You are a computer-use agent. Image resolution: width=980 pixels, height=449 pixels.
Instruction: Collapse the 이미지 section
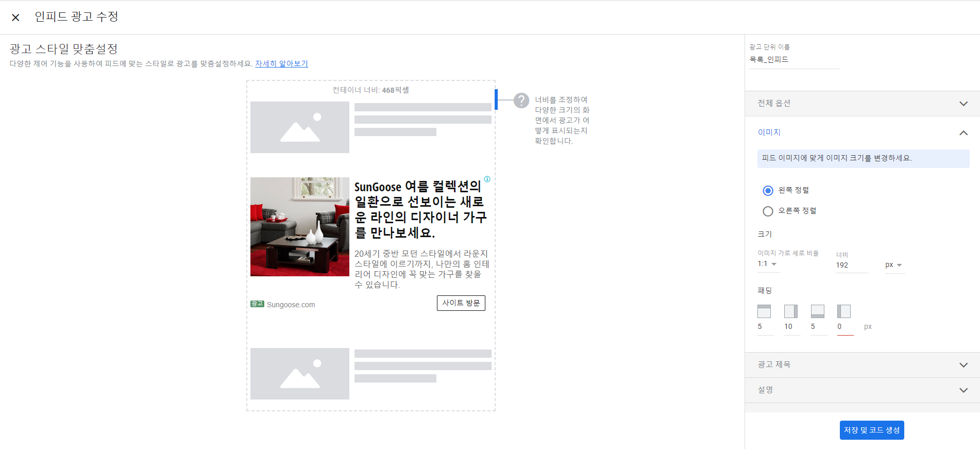point(863,132)
